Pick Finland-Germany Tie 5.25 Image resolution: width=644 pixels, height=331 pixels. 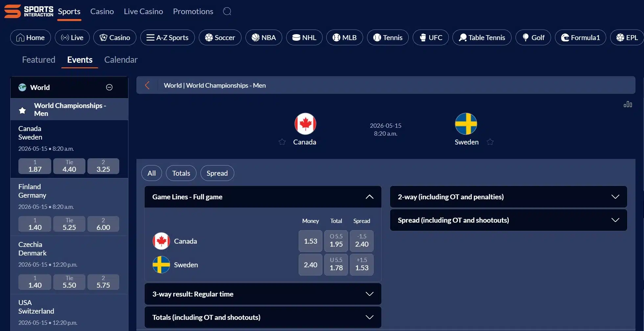pyautogui.click(x=69, y=224)
